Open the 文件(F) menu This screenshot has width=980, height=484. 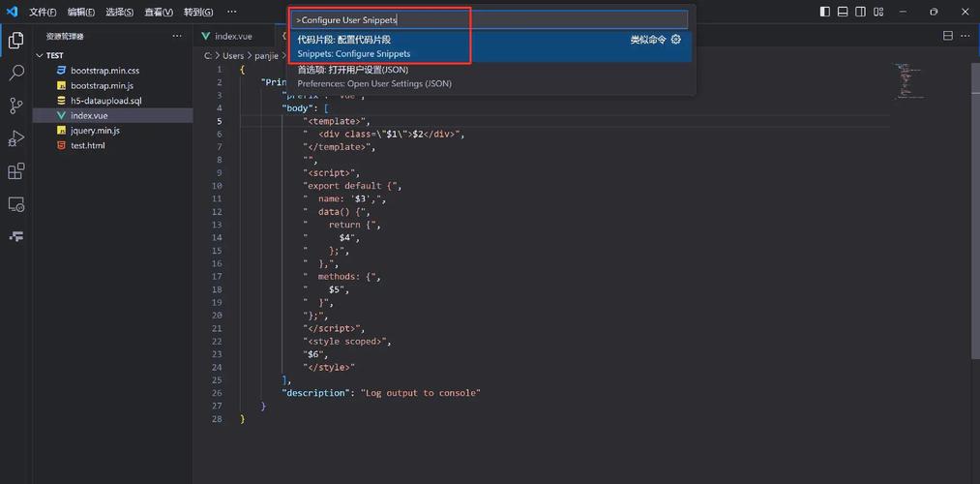[43, 12]
